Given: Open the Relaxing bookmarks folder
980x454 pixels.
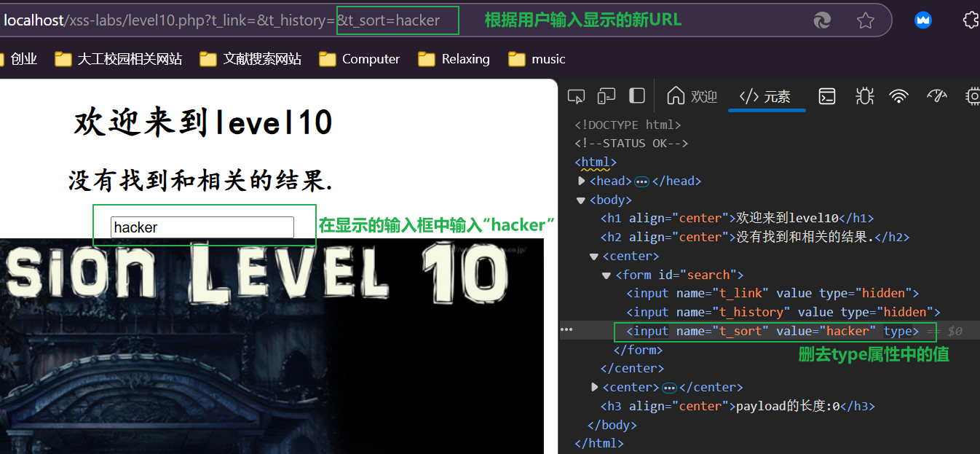Looking at the screenshot, I should 454,59.
